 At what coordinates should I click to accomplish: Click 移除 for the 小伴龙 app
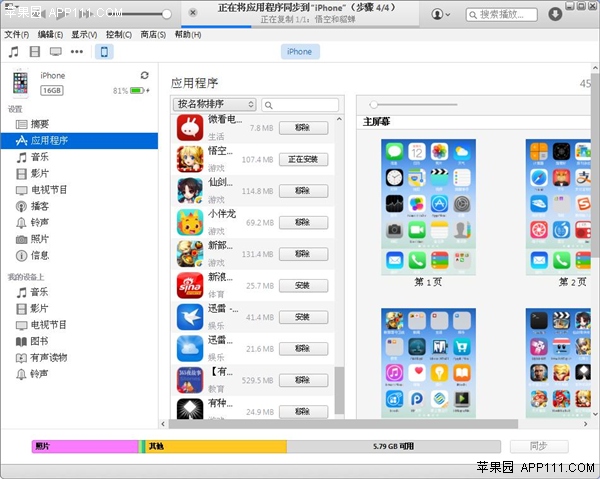(303, 222)
